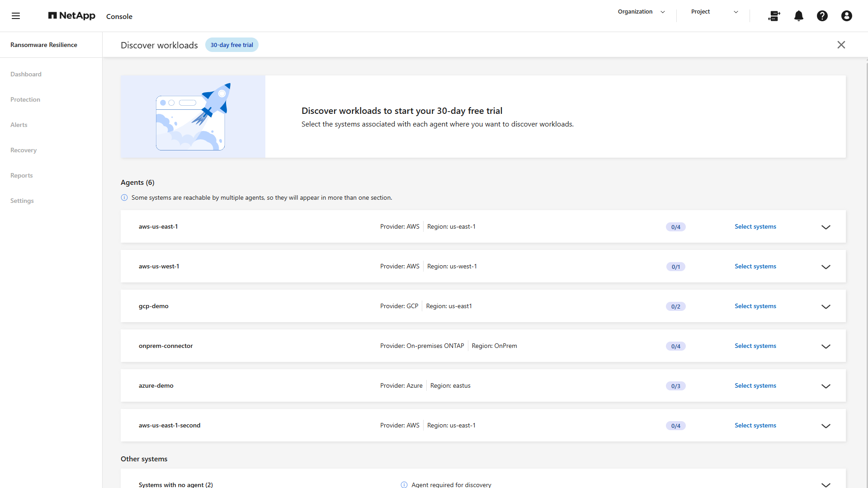Open the Organization dropdown
The height and width of the screenshot is (488, 868).
(642, 12)
